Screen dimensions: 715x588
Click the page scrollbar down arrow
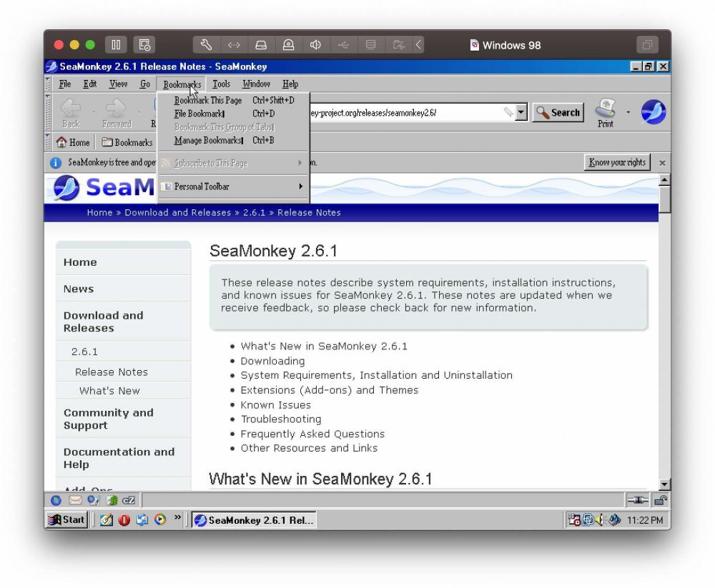click(x=665, y=484)
